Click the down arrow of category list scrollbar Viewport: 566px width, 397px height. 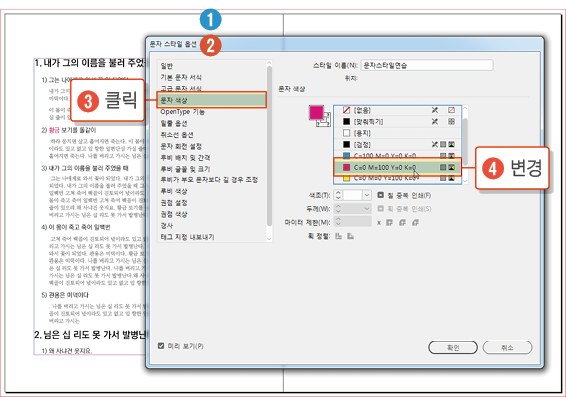coord(269,239)
